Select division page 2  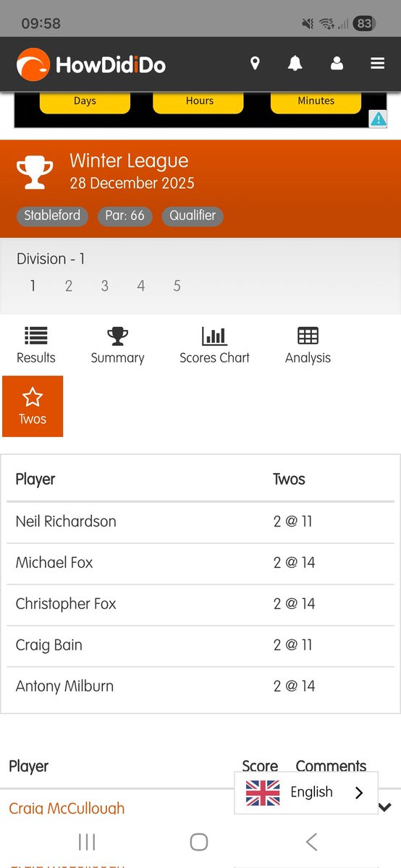pyautogui.click(x=69, y=286)
